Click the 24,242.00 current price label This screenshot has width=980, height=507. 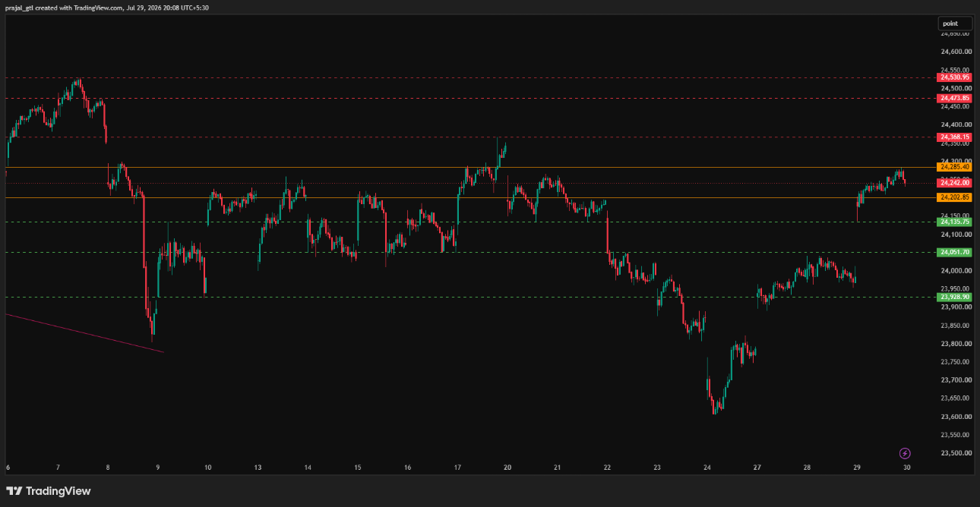955,183
